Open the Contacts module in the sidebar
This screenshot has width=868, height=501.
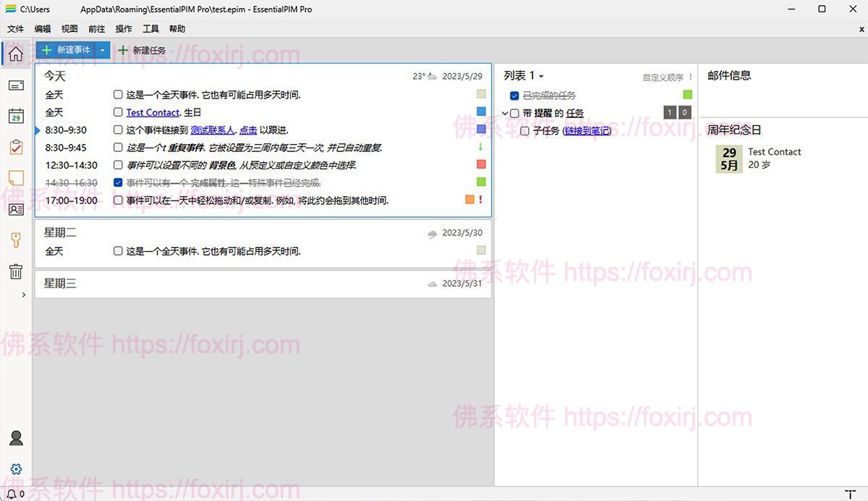(14, 209)
